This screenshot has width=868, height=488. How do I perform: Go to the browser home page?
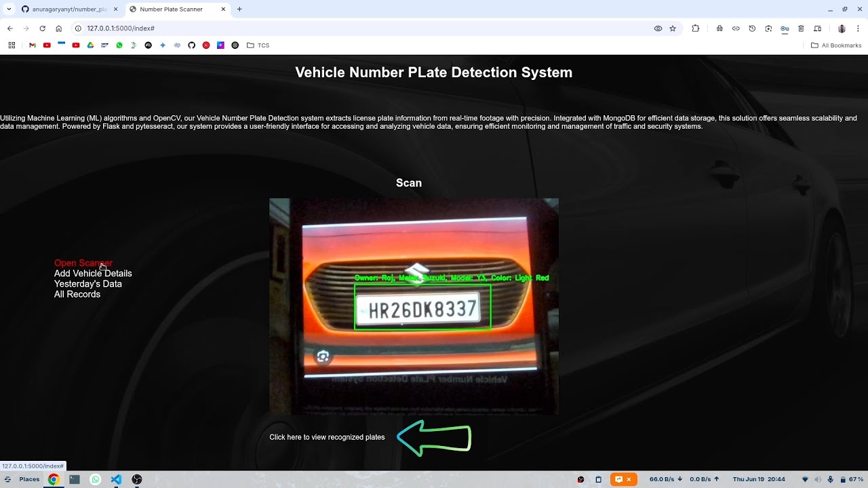click(x=59, y=28)
